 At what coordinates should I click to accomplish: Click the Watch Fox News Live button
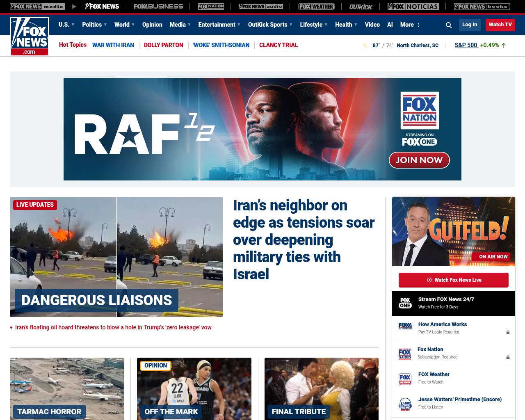pos(454,280)
